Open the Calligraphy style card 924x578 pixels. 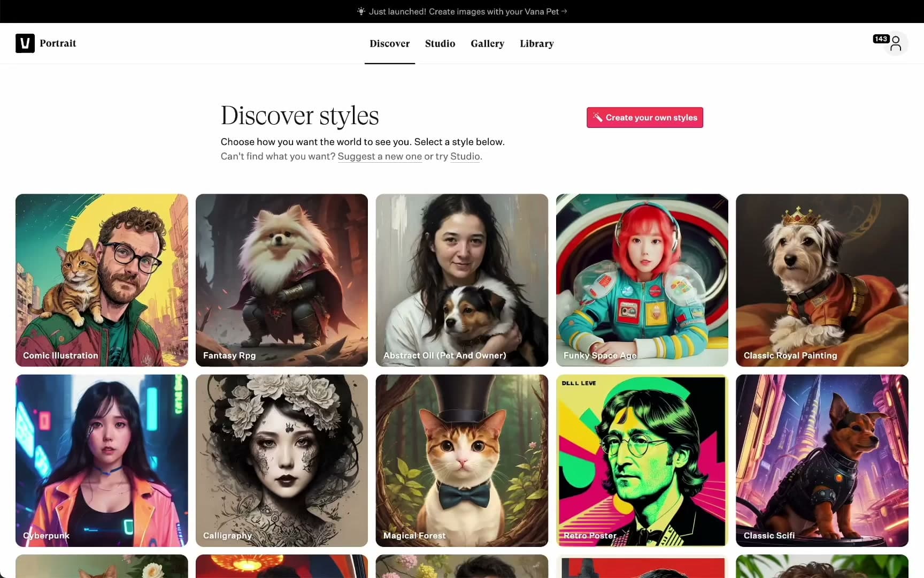(282, 460)
